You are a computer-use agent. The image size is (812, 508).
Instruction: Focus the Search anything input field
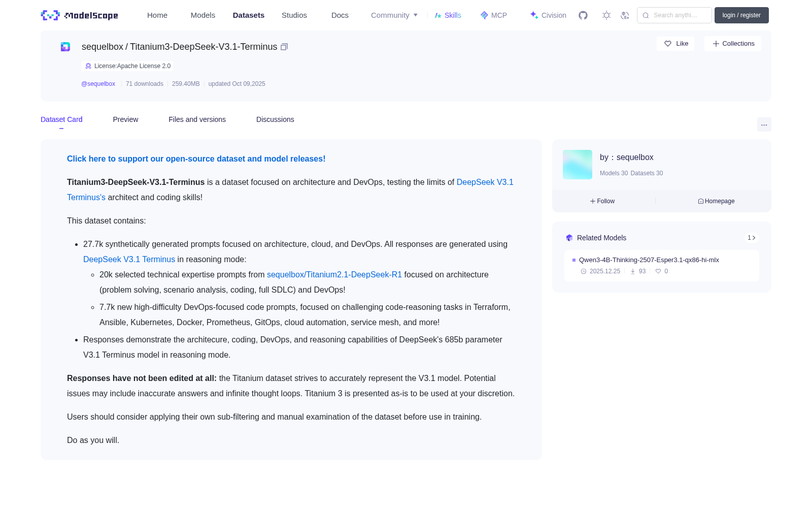point(674,15)
